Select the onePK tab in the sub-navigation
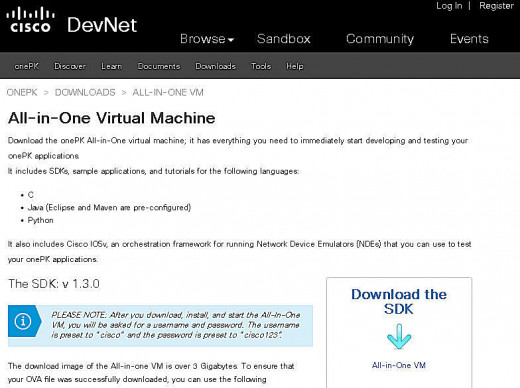The image size is (520, 388). pyautogui.click(x=27, y=66)
